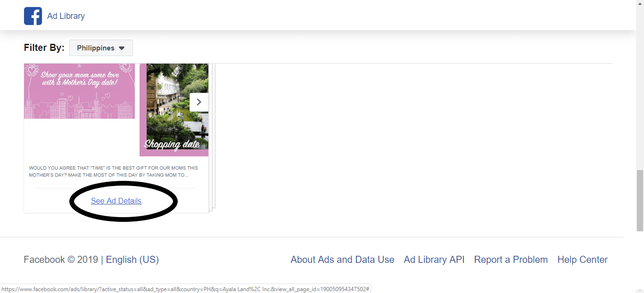Image resolution: width=644 pixels, height=293 pixels.
Task: Change language via English (US) link
Action: tap(132, 260)
